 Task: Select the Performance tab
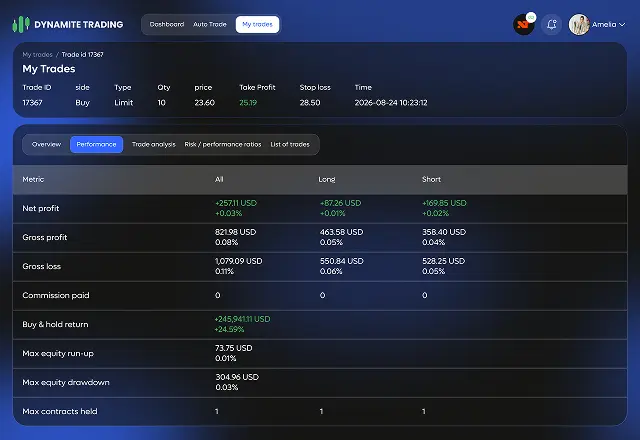point(97,144)
